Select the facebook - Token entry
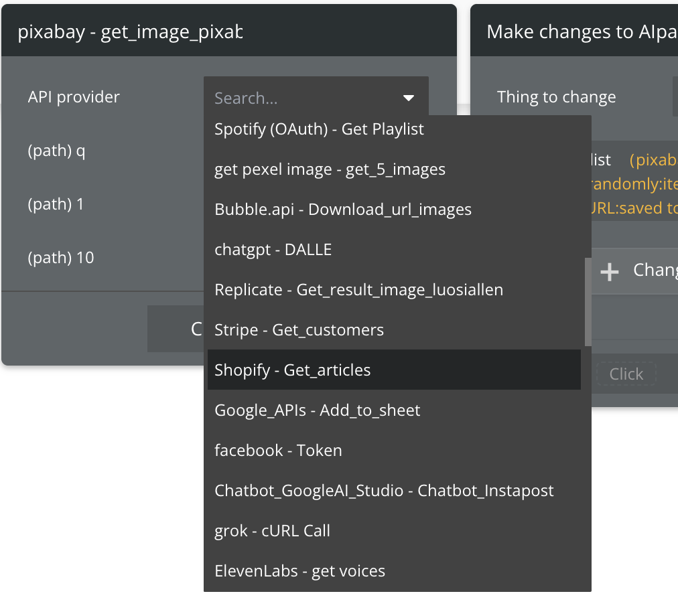 point(278,451)
